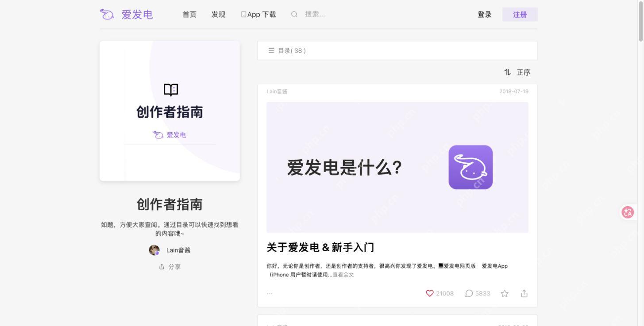Image resolution: width=644 pixels, height=326 pixels.
Task: Go to the 发现 page
Action: (x=218, y=15)
